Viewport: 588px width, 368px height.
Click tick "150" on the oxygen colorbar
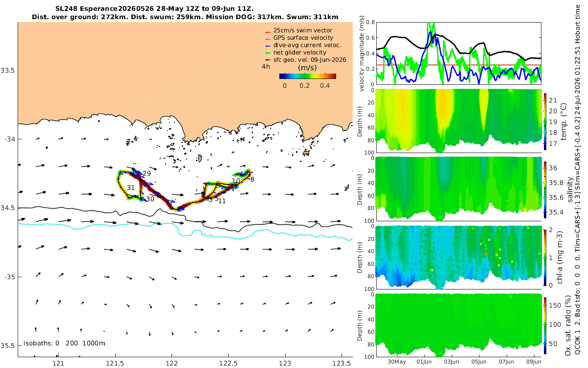pyautogui.click(x=555, y=305)
